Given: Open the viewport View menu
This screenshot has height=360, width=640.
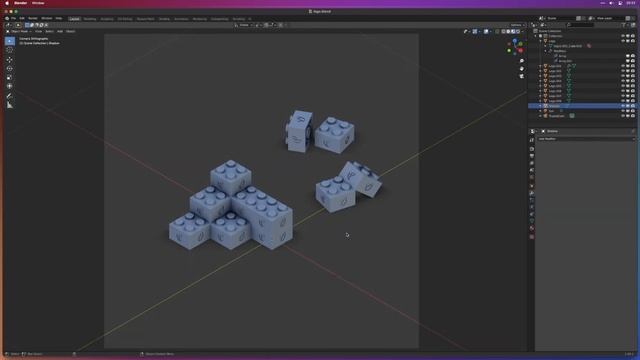Looking at the screenshot, I should click(x=38, y=31).
